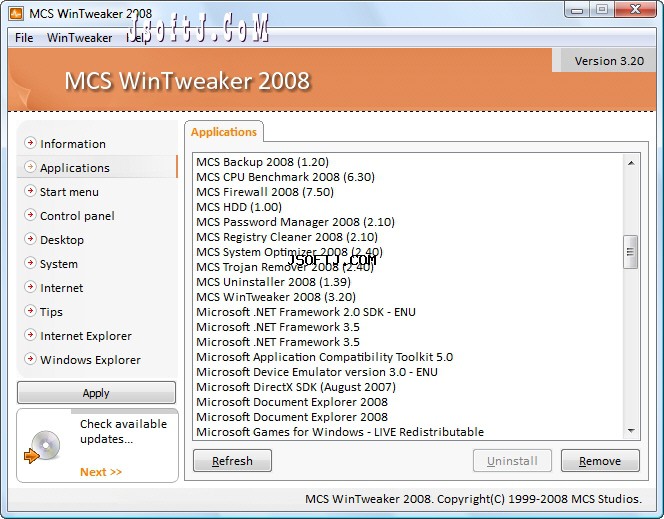This screenshot has width=664, height=519.
Task: Go to the Internet section
Action: (62, 288)
